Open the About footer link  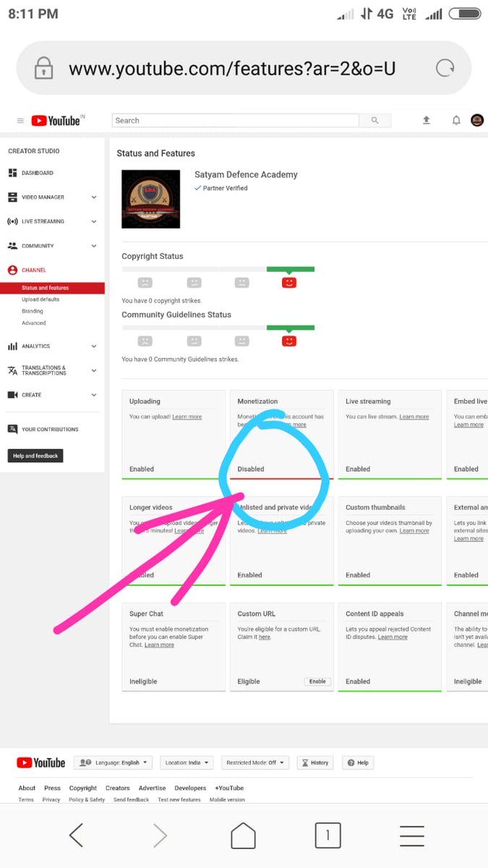pyautogui.click(x=27, y=788)
